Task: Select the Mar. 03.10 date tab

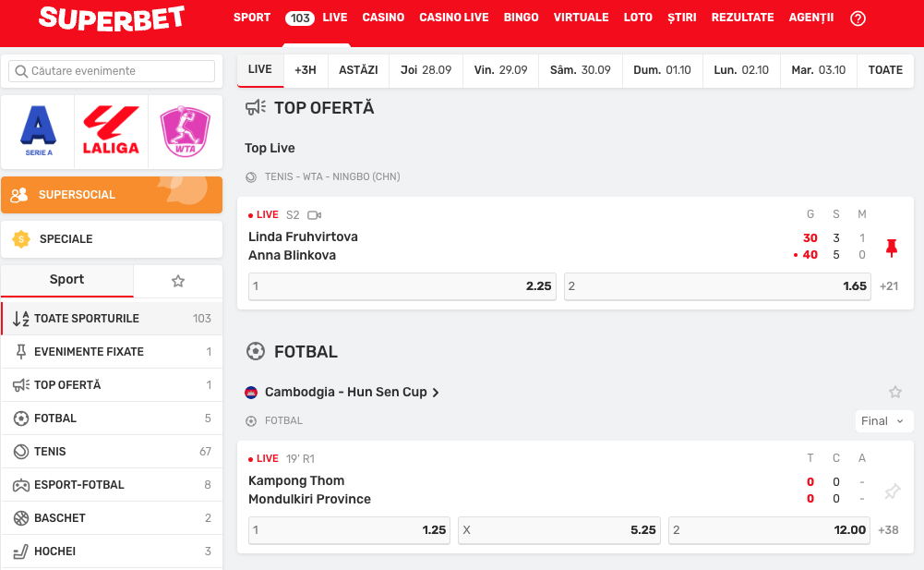Action: pyautogui.click(x=819, y=70)
